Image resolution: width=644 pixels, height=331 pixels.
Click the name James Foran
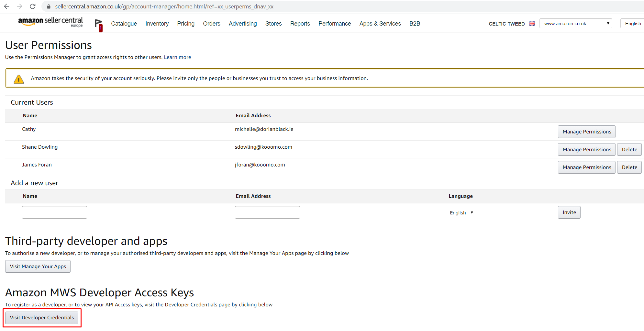click(x=37, y=165)
